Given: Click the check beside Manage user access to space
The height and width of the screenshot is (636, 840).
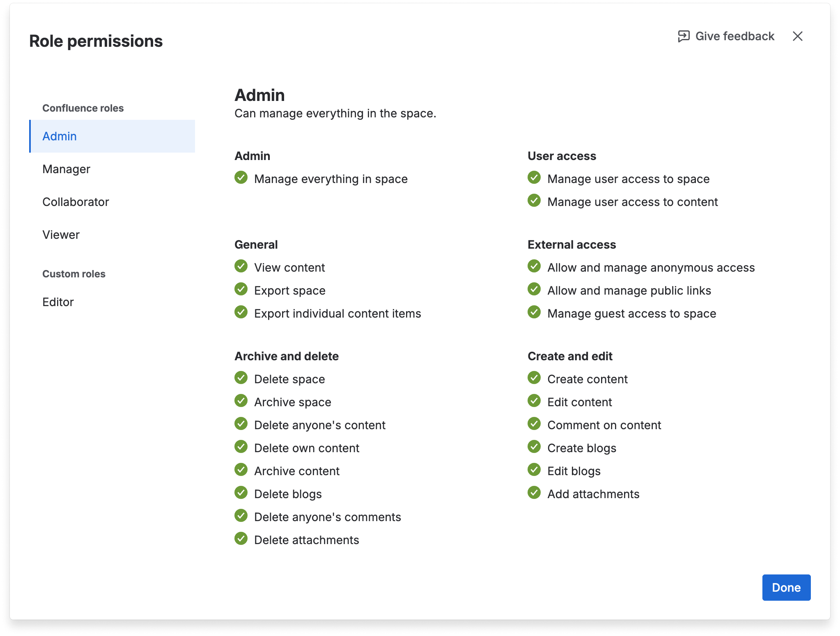Looking at the screenshot, I should click(x=534, y=178).
